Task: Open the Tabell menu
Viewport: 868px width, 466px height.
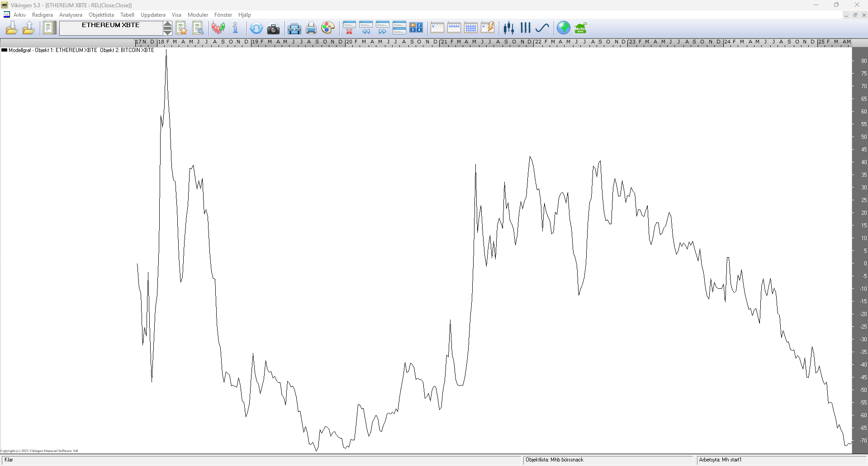Action: point(128,15)
